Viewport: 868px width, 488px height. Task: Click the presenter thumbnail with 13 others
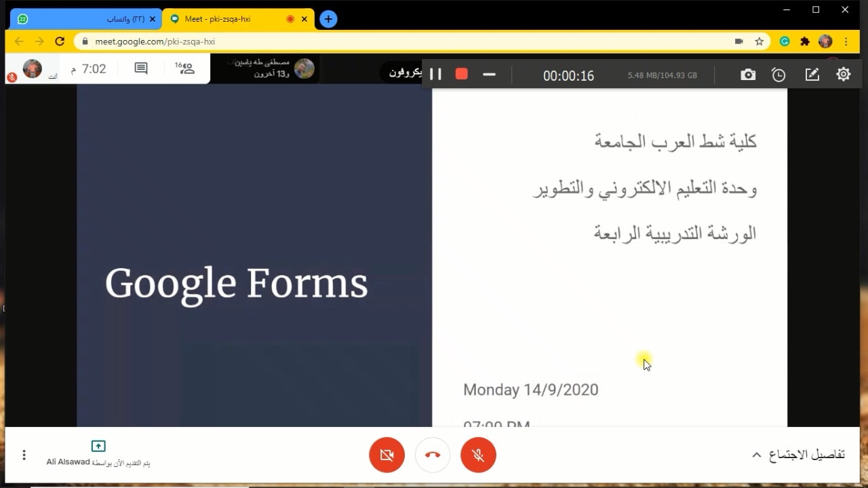pos(304,69)
